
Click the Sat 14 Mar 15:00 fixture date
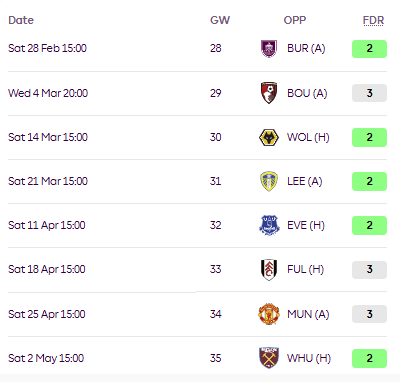48,137
